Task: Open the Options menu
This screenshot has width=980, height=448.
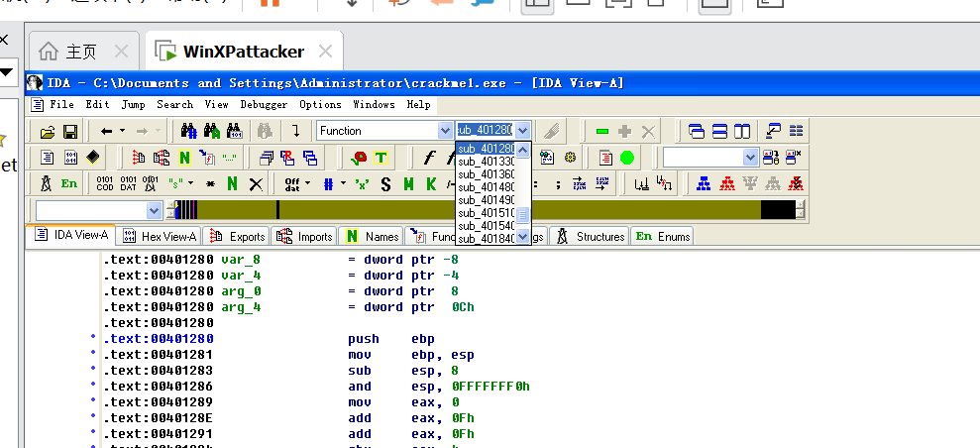Action: coord(320,104)
